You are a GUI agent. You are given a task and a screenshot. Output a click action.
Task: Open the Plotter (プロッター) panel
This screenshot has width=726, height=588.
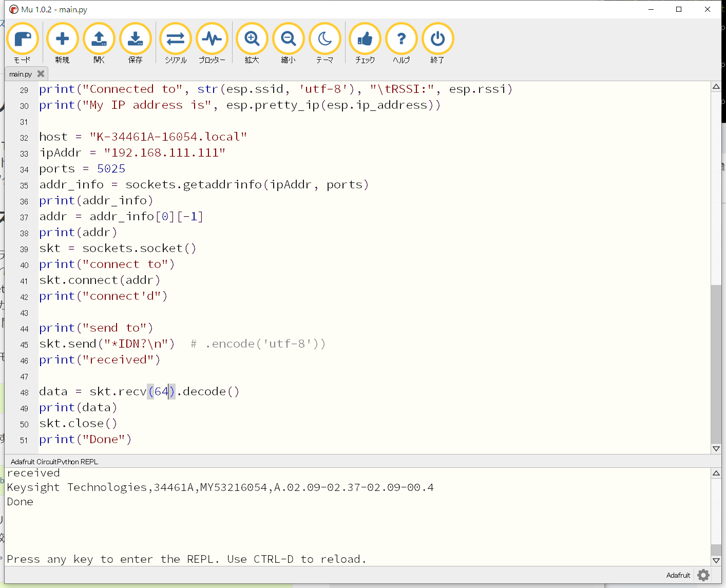click(212, 43)
